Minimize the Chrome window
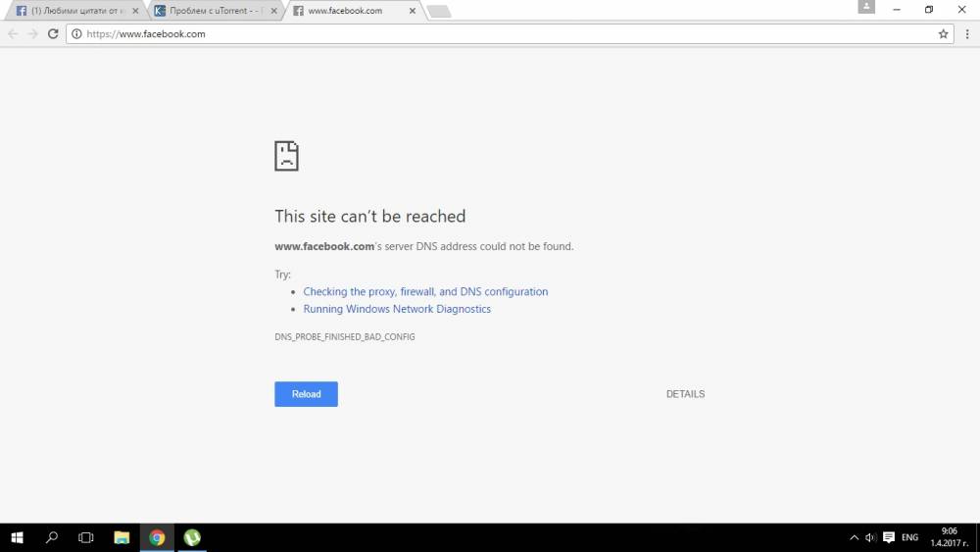Image resolution: width=980 pixels, height=552 pixels. (x=897, y=10)
